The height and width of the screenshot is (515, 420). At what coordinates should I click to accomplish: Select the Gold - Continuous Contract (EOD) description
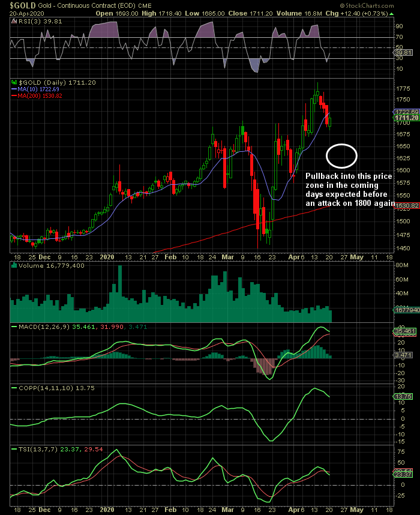point(86,5)
